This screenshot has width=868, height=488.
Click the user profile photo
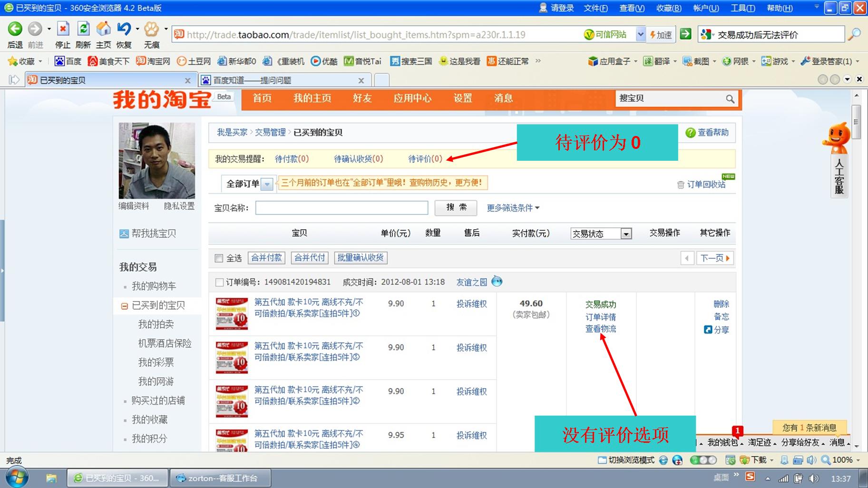[x=156, y=161]
